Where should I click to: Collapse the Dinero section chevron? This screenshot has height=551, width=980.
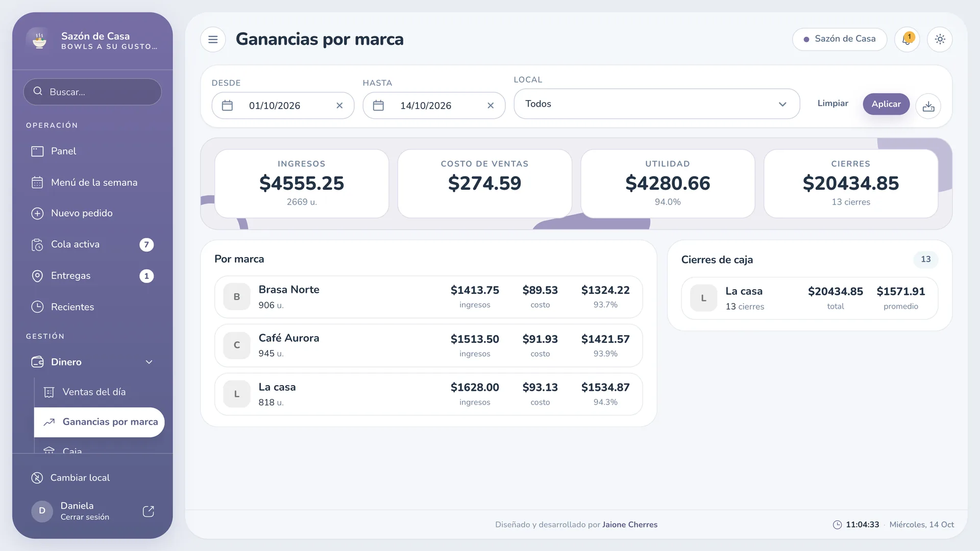[x=149, y=362]
